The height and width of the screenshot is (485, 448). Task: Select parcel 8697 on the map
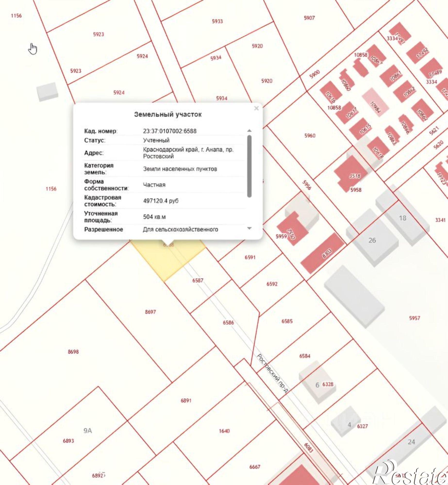[150, 312]
